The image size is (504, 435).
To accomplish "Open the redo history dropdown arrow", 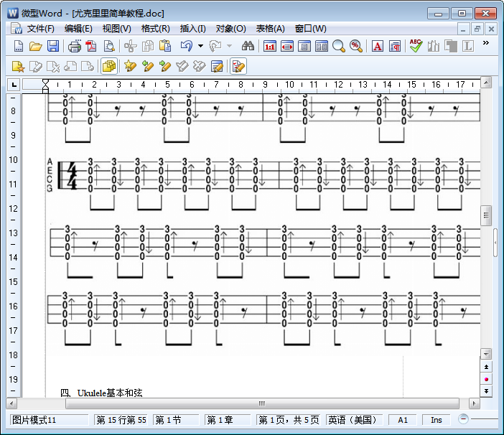I will (x=230, y=46).
